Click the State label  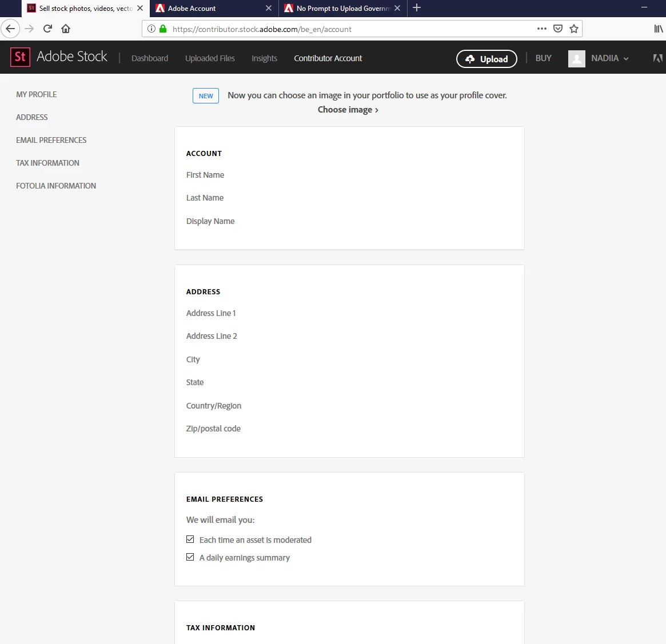tap(195, 382)
